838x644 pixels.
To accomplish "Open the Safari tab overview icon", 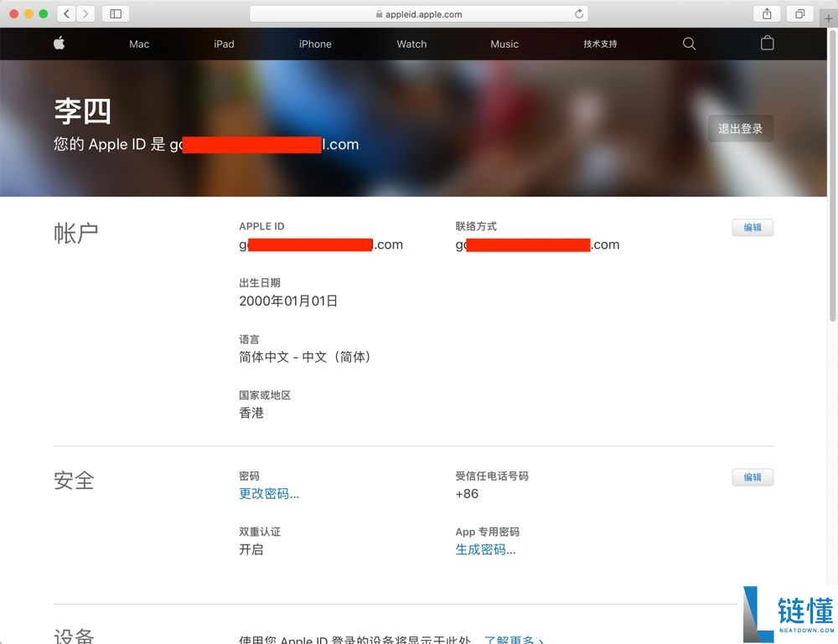I will (799, 13).
